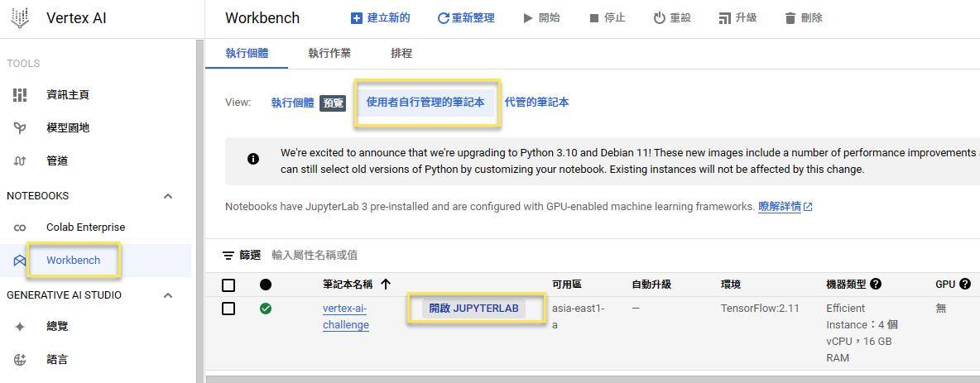Open Colab Enterprise via its icon
Screen dimensions: 980x383
pyautogui.click(x=20, y=227)
